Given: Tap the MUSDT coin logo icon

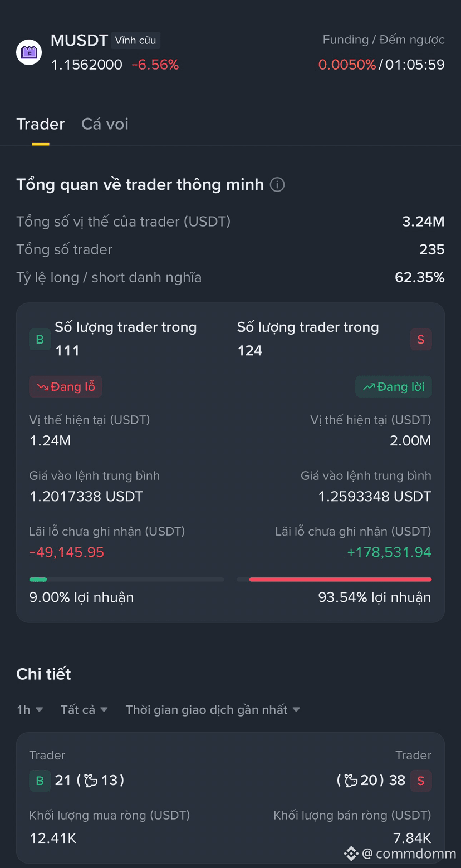Looking at the screenshot, I should pos(29,53).
